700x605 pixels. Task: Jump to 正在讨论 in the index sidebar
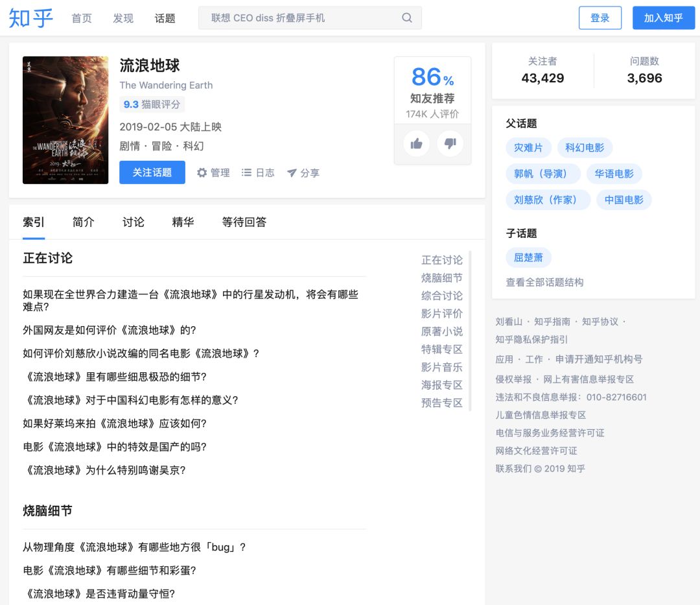pos(442,260)
